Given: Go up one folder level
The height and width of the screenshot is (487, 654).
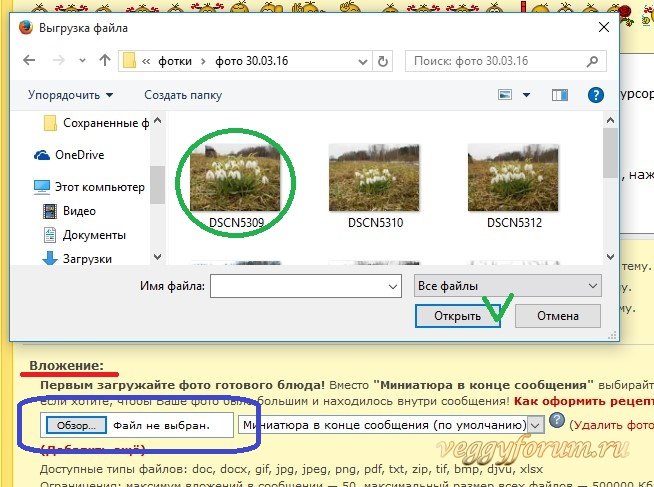Looking at the screenshot, I should tap(105, 60).
